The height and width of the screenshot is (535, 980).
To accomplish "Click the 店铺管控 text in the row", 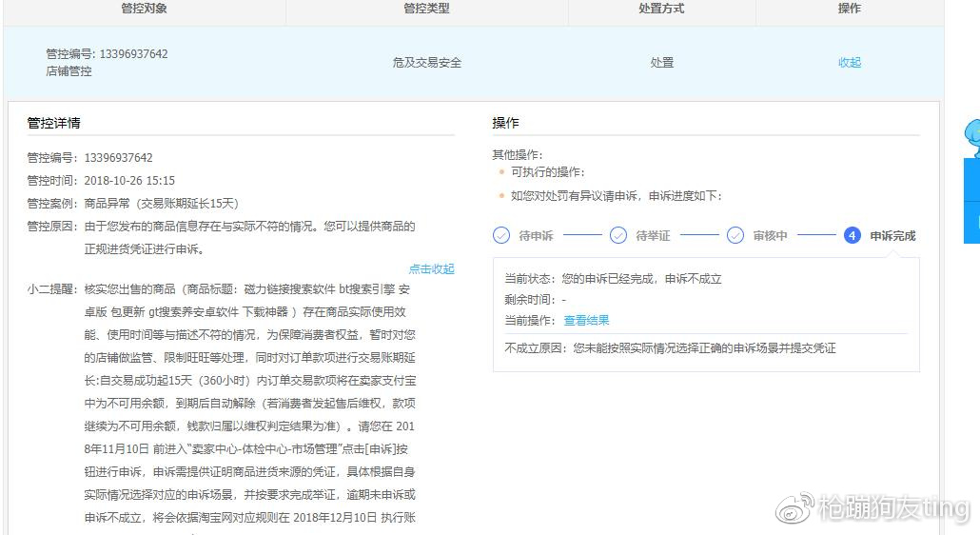I will [x=69, y=71].
